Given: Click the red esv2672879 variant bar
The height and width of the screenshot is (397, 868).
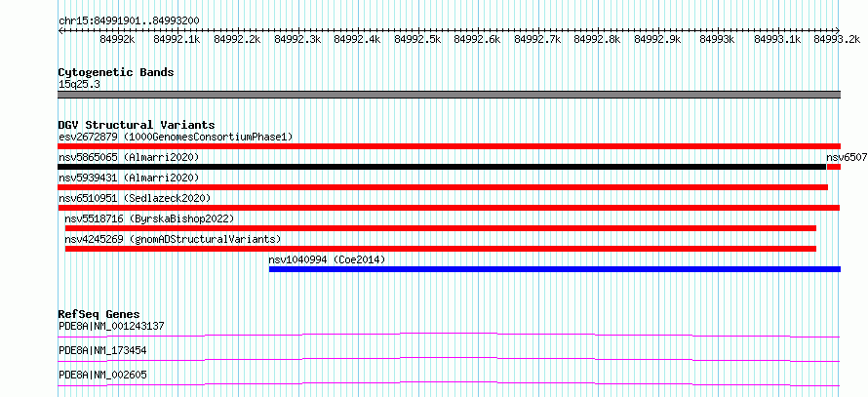Looking at the screenshot, I should pyautogui.click(x=450, y=146).
